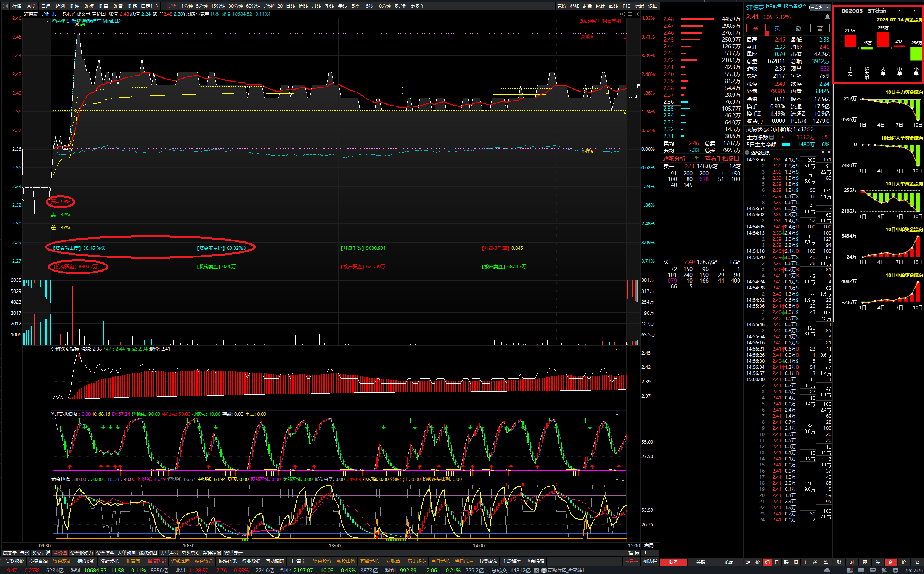Go to previous stock with left arrow

tap(902, 11)
